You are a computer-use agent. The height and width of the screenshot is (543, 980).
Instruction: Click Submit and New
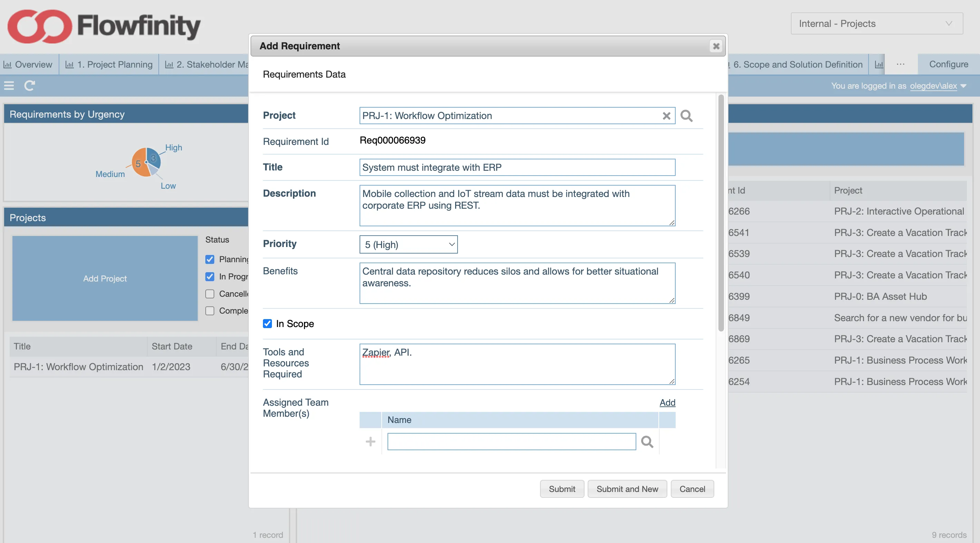[627, 488]
